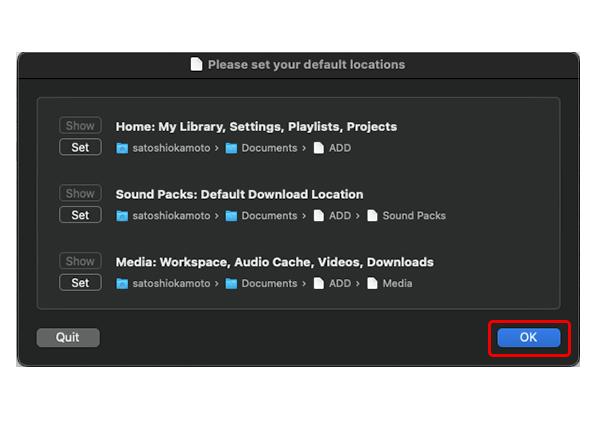Click Documents folder icon in Media path

231,284
